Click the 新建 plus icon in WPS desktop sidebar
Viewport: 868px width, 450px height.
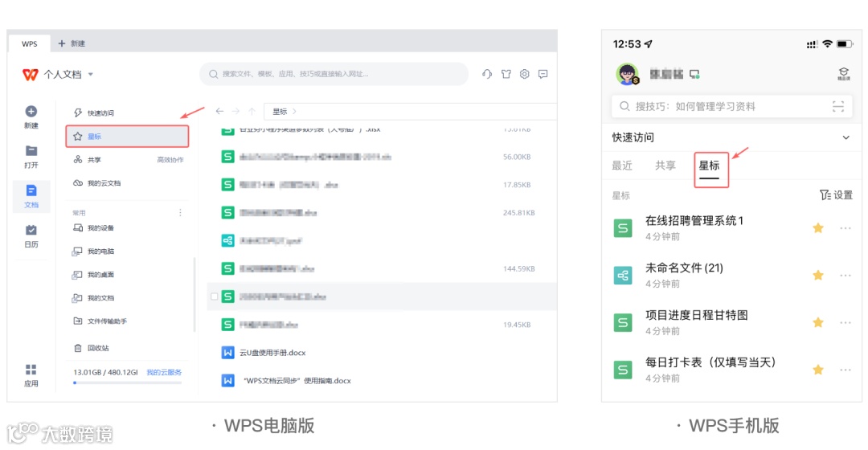tap(31, 111)
